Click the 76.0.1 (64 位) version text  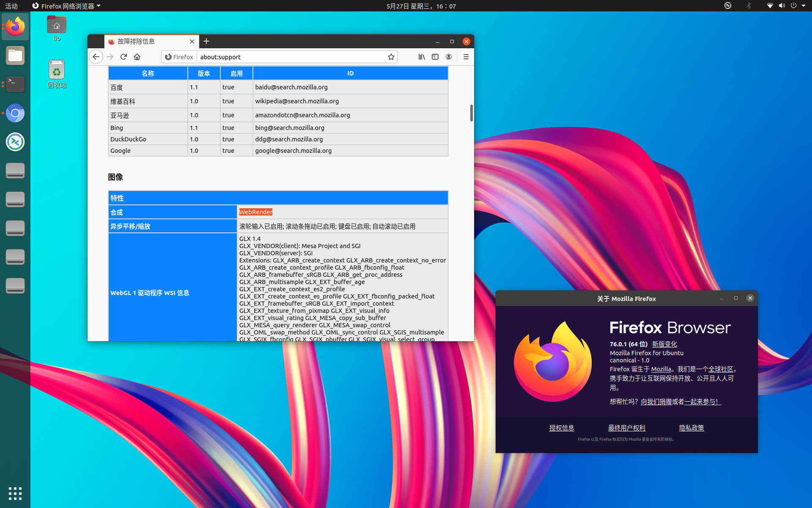(x=628, y=344)
